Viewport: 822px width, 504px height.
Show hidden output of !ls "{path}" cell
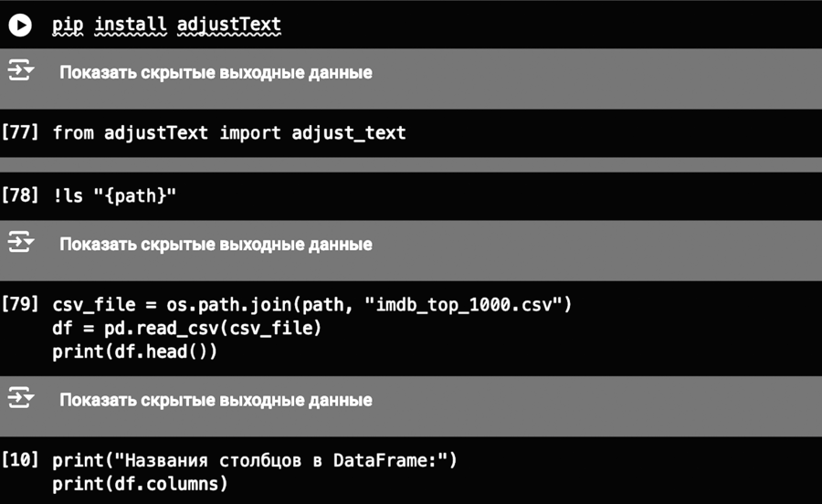click(216, 244)
